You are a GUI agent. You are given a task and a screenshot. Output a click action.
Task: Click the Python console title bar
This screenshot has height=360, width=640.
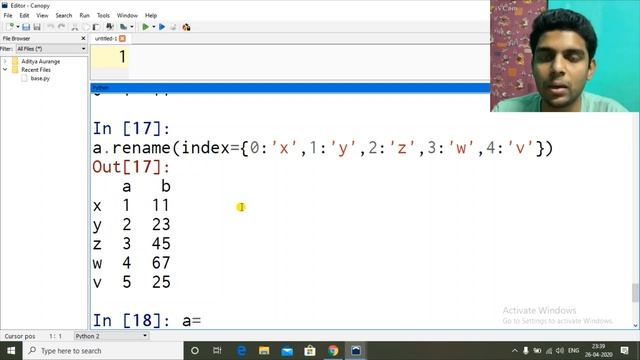click(290, 88)
